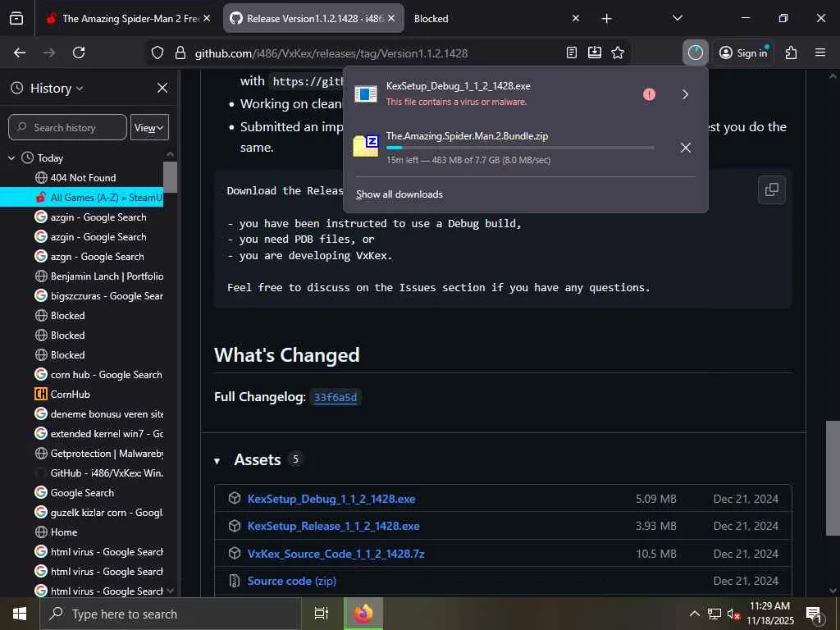
Task: Open the Windows Start menu
Action: [20, 614]
